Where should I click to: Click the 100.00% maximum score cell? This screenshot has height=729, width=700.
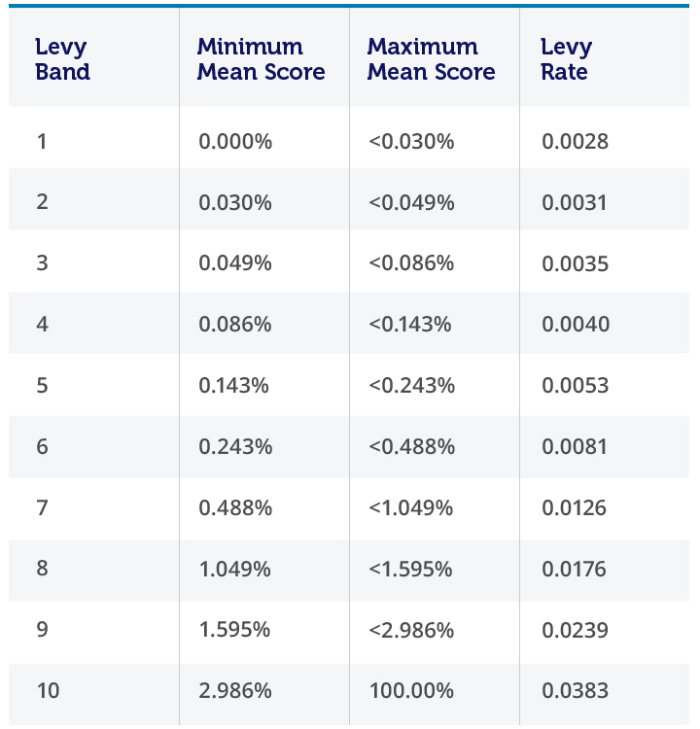[411, 691]
